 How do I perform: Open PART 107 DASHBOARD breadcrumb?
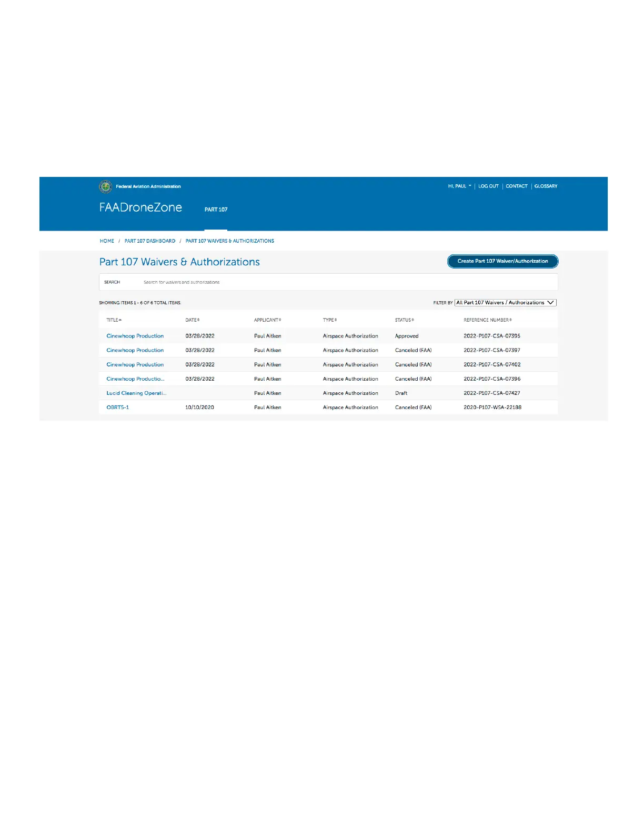(150, 241)
